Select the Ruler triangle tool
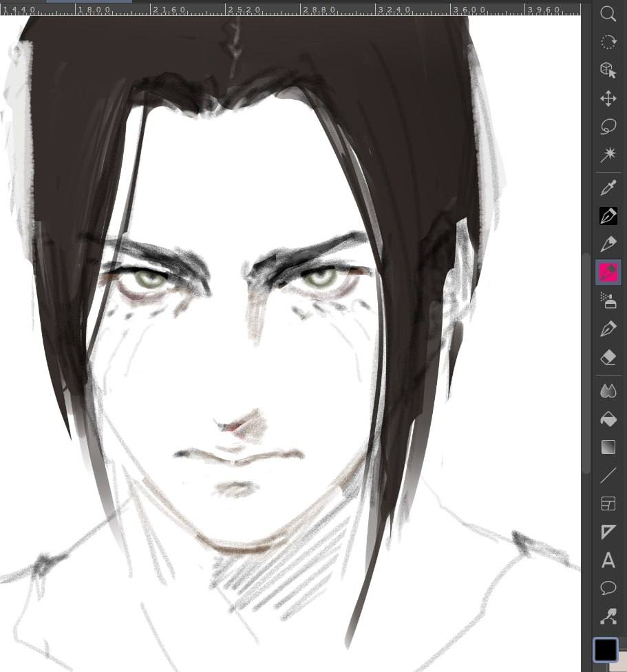 608,532
